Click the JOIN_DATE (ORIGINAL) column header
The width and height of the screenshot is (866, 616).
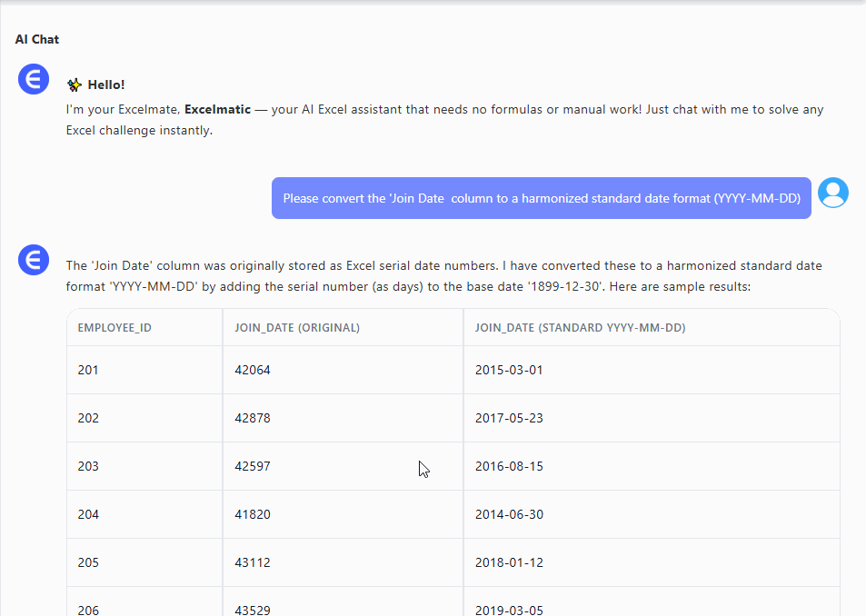pyautogui.click(x=297, y=327)
